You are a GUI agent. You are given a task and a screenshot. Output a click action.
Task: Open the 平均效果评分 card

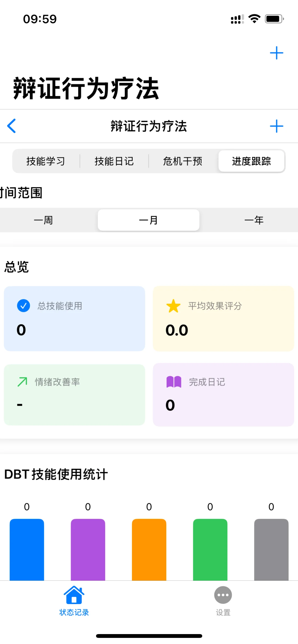coord(223,319)
